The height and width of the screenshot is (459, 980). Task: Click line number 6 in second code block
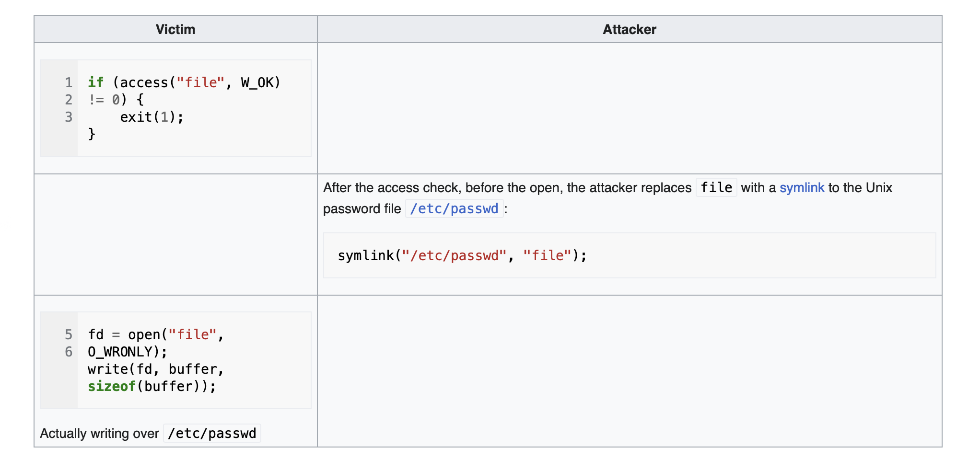(x=69, y=352)
